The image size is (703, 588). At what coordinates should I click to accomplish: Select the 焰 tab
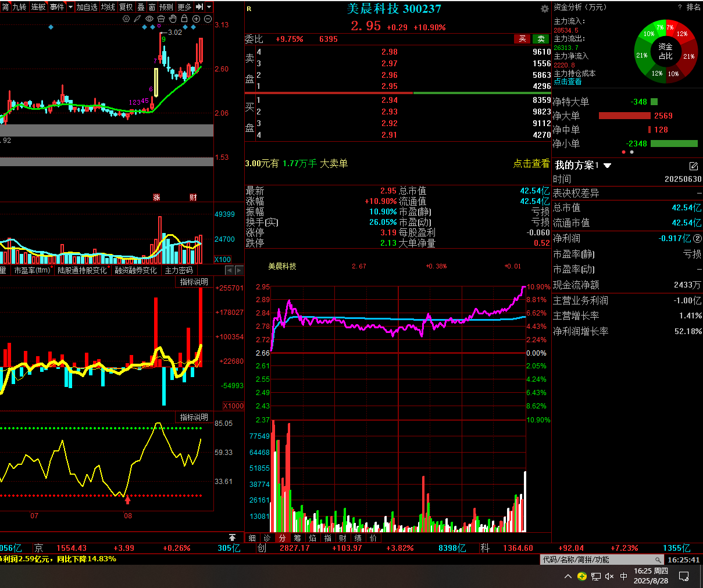tap(313, 538)
